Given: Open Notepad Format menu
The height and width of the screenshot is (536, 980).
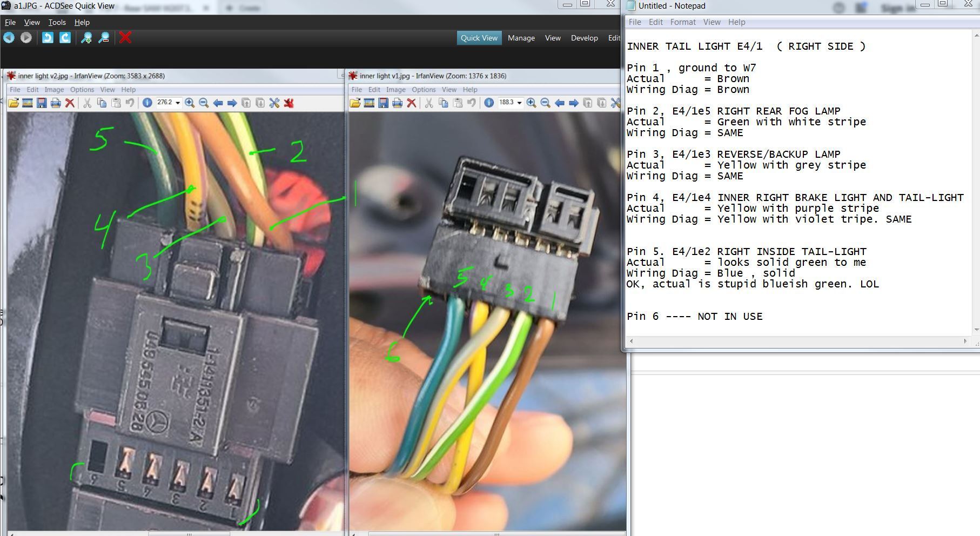Looking at the screenshot, I should (x=682, y=22).
